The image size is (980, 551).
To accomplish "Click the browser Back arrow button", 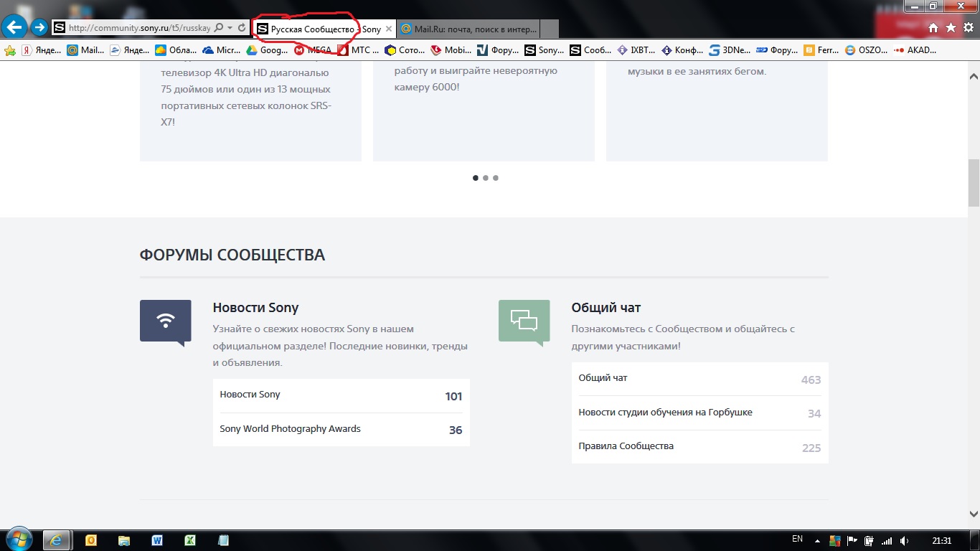I will point(14,27).
